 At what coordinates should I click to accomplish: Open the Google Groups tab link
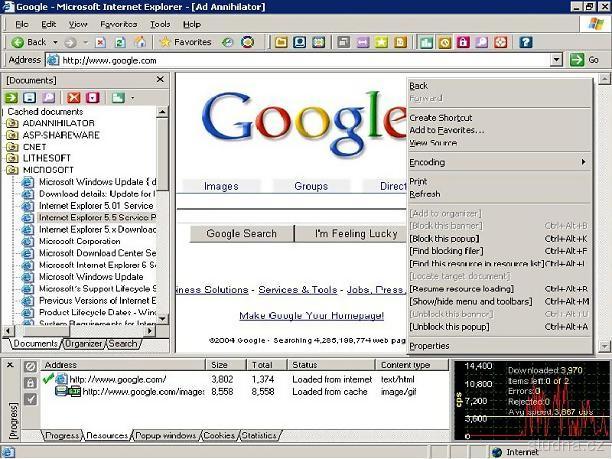click(x=311, y=186)
